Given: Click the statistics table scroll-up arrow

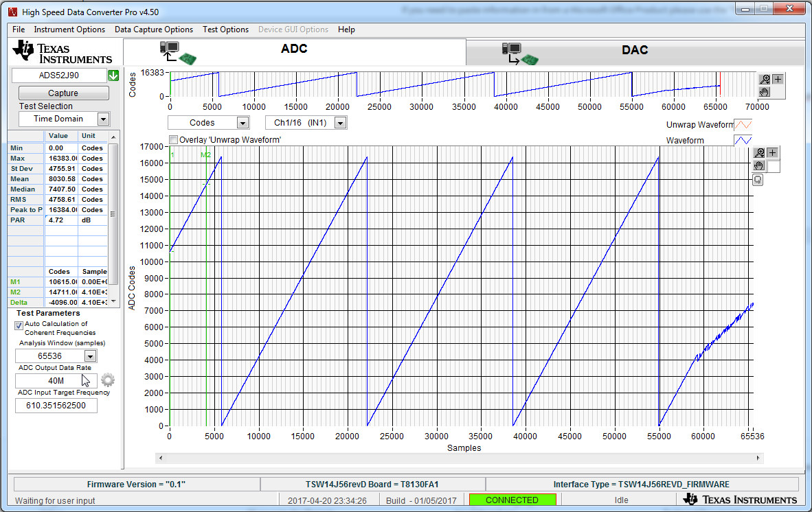Looking at the screenshot, I should tap(113, 137).
